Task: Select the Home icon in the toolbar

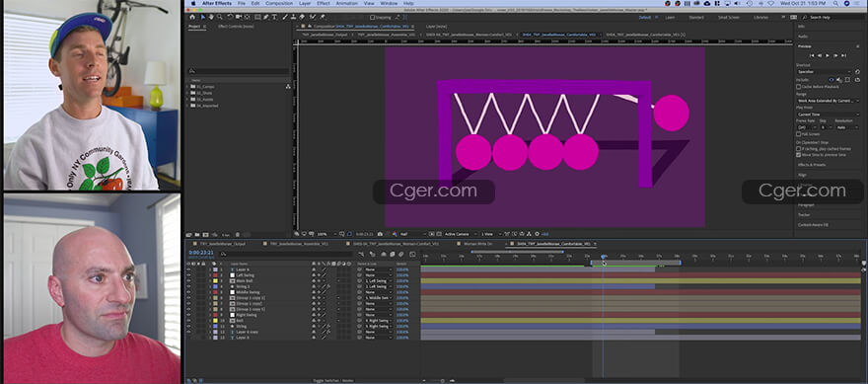Action: [x=192, y=17]
